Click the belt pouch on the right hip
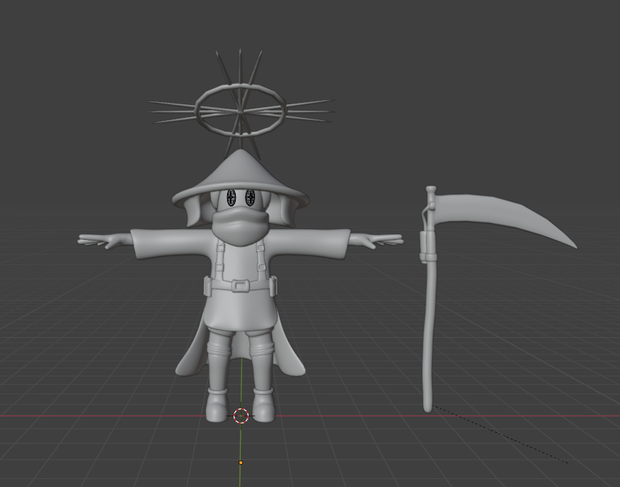The height and width of the screenshot is (487, 620). [x=273, y=287]
